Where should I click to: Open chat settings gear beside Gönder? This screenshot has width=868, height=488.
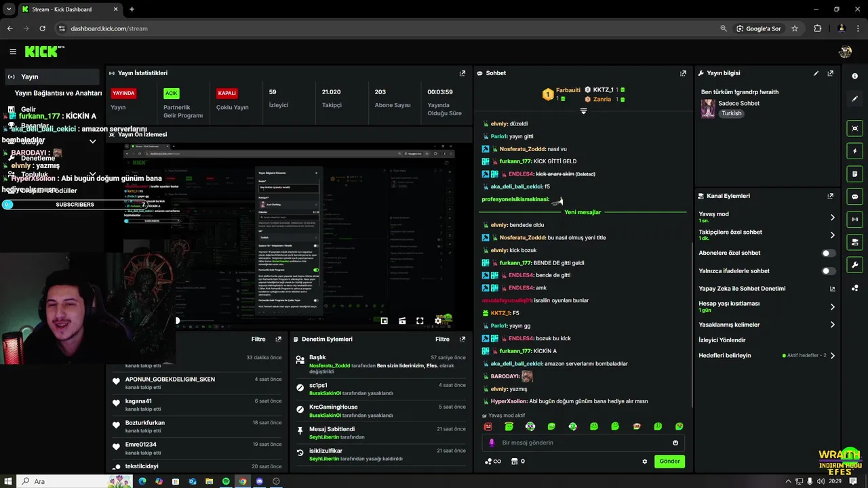click(x=644, y=462)
